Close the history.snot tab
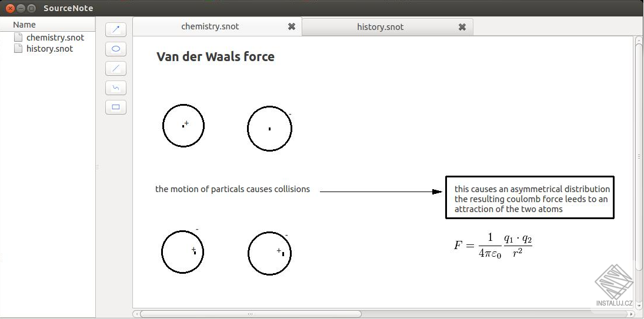The height and width of the screenshot is (319, 644). [462, 27]
